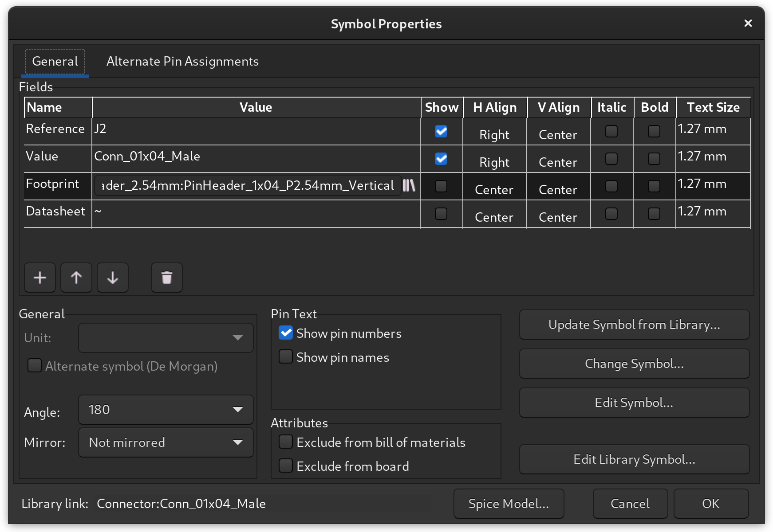Select the General tab
This screenshot has height=532, width=773.
pos(55,61)
